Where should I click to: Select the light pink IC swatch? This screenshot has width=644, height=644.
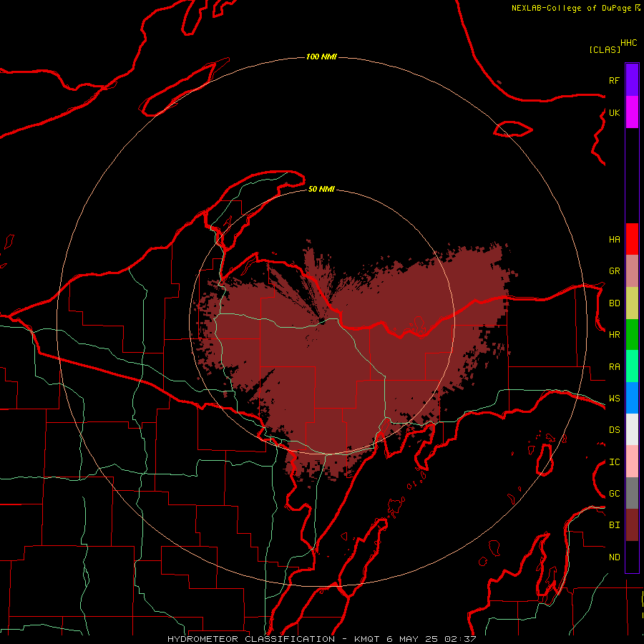632,462
